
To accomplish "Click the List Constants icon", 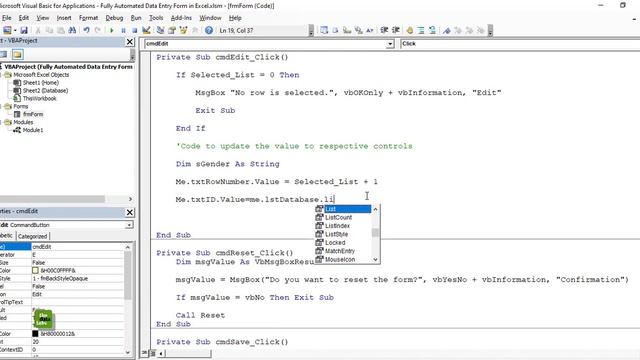I will point(335,30).
